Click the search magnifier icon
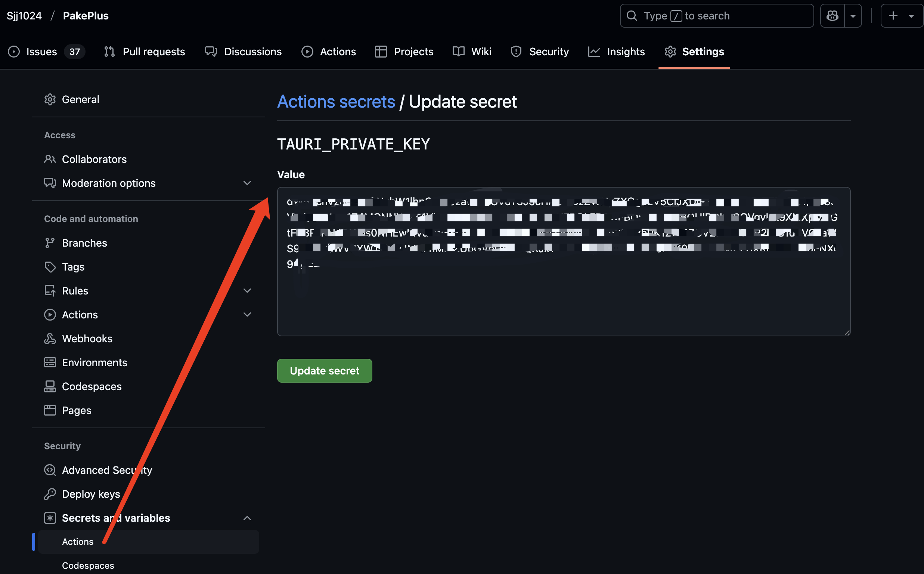Viewport: 924px width, 574px height. [632, 16]
